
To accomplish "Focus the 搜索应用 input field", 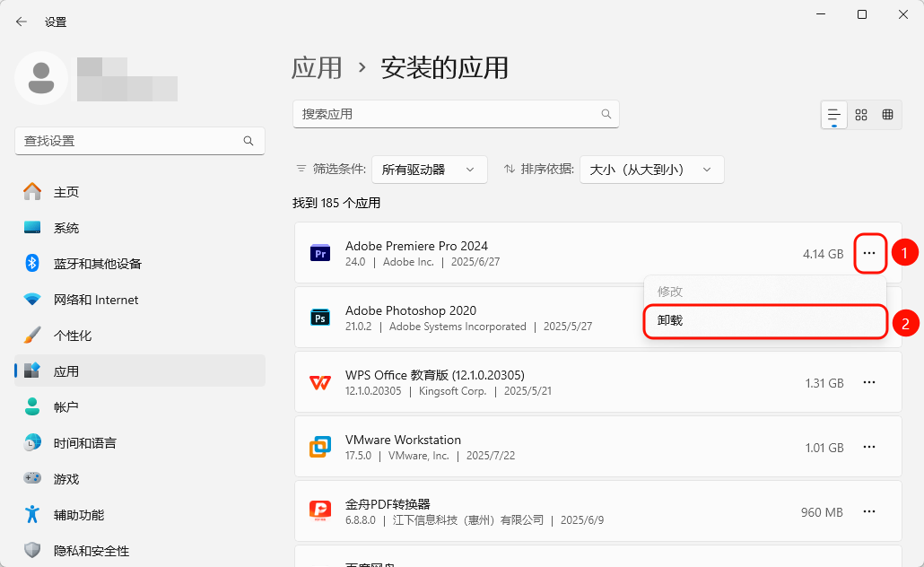I will 456,114.
